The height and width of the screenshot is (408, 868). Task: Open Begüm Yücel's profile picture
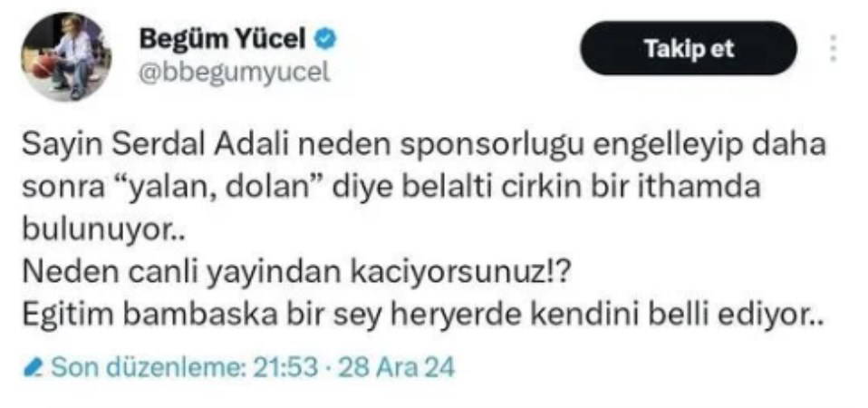tap(66, 57)
